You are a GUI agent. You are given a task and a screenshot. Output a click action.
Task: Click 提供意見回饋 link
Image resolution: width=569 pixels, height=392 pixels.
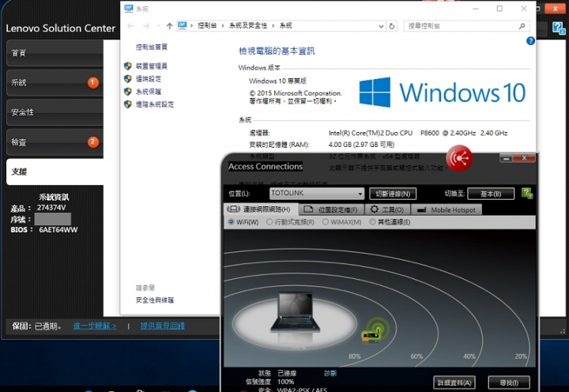(163, 326)
